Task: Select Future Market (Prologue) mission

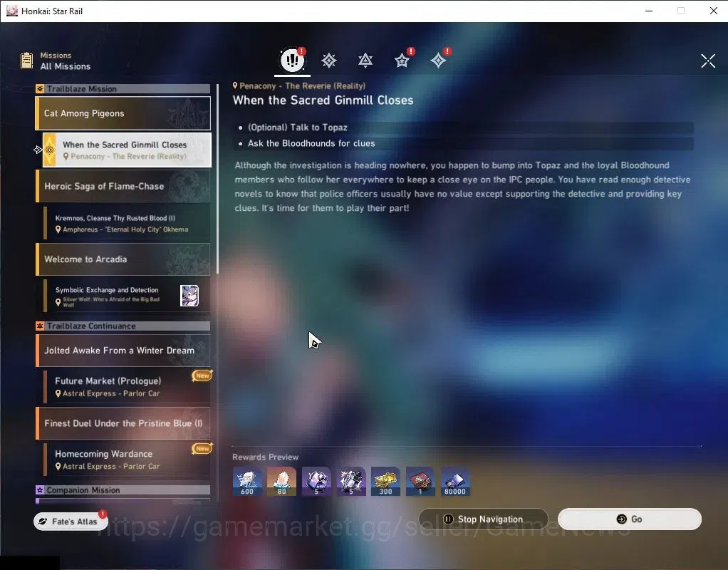Action: (127, 386)
